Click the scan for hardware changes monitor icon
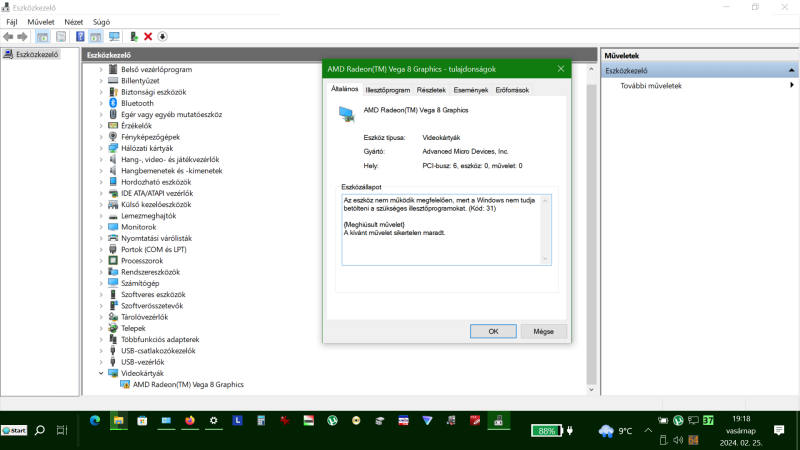Screen dimensions: 800x450 point(114,37)
